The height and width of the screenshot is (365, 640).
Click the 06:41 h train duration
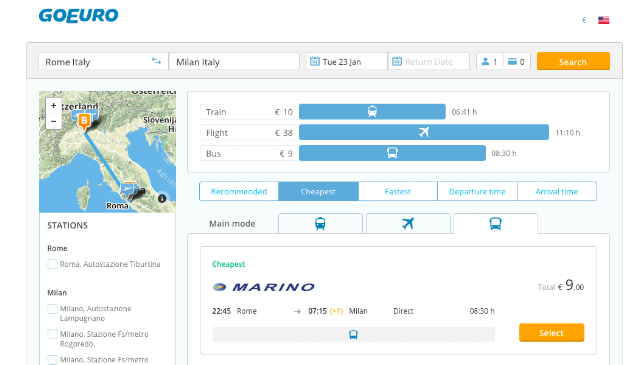(x=464, y=112)
